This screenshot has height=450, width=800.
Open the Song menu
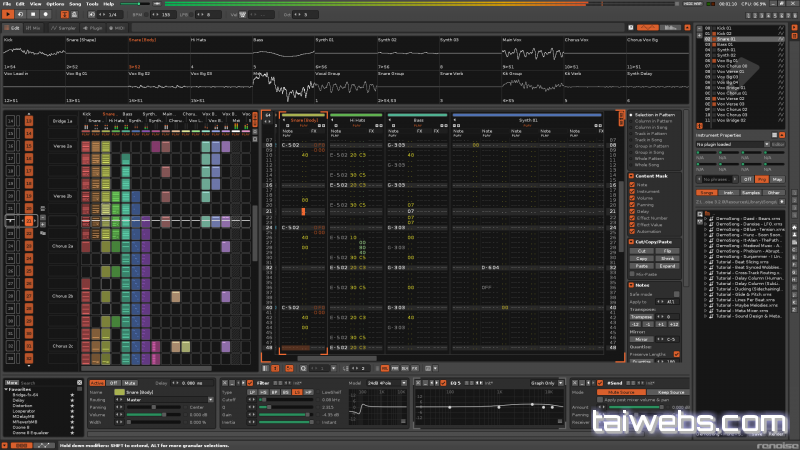(x=74, y=4)
